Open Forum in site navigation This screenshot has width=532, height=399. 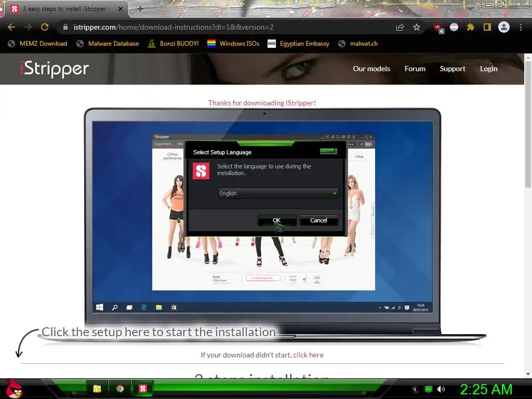pyautogui.click(x=415, y=69)
